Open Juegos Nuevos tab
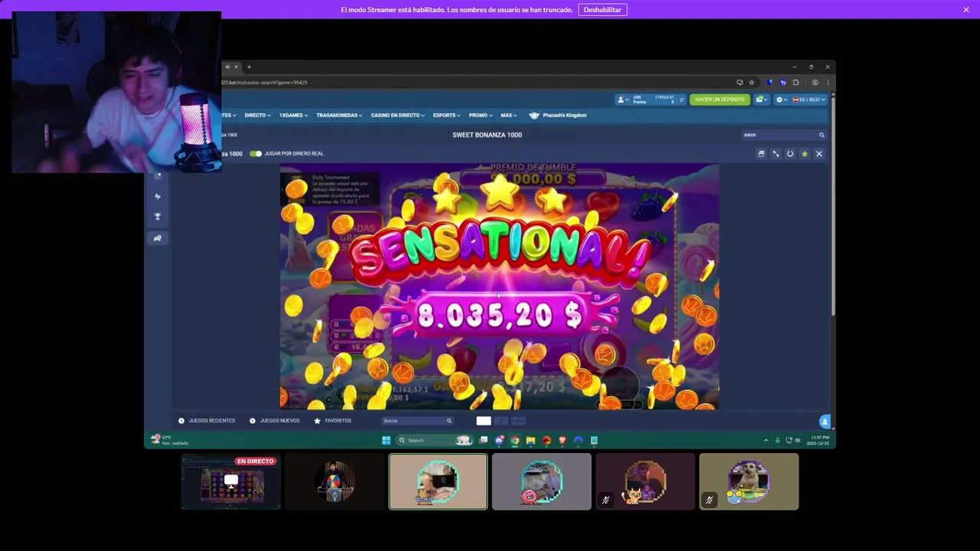 coord(275,420)
